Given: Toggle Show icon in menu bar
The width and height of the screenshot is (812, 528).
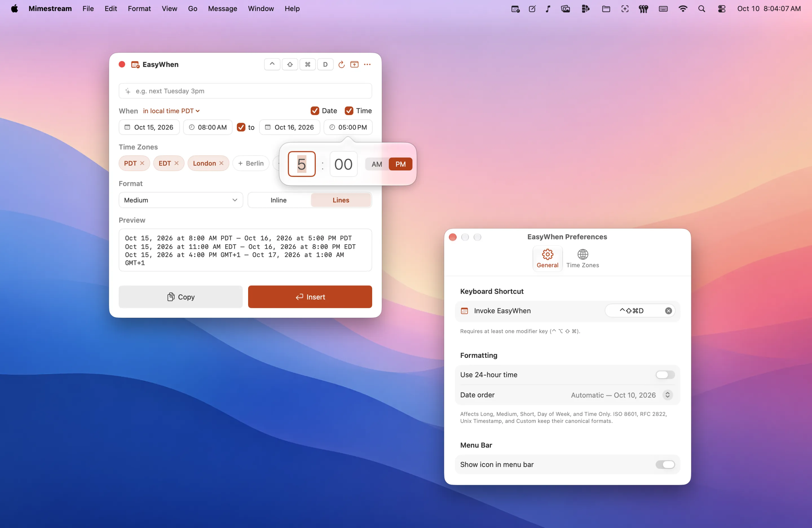Looking at the screenshot, I should tap(665, 465).
